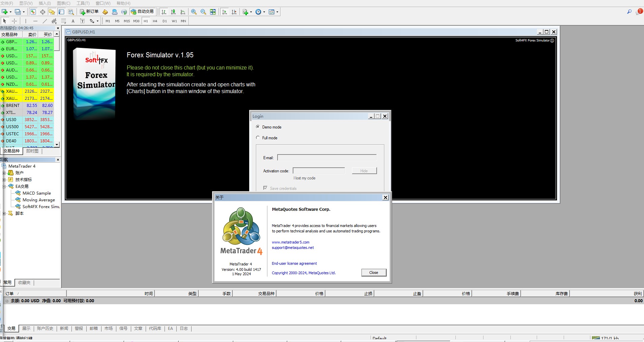This screenshot has height=342, width=644.
Task: Expand the 账户 node in Navigator
Action: pyautogui.click(x=4, y=173)
